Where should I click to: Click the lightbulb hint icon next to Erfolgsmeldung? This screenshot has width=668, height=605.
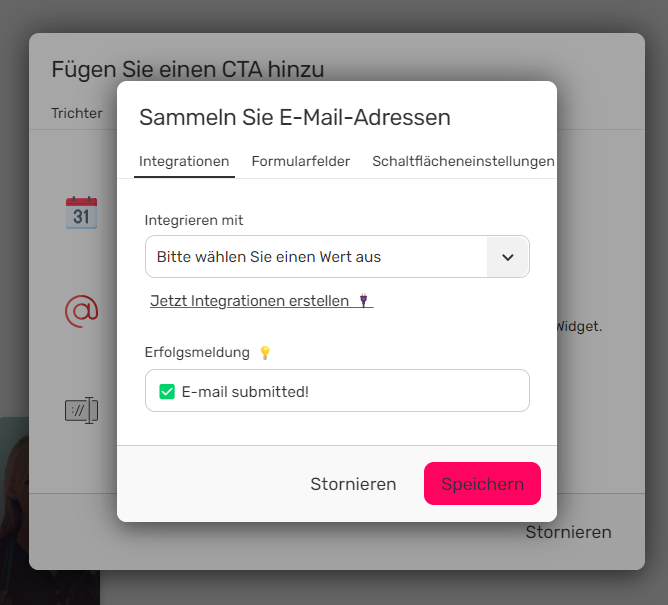point(265,352)
